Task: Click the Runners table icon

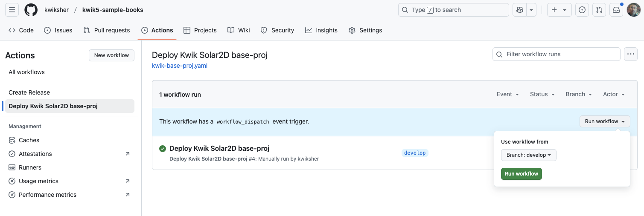Action: pyautogui.click(x=12, y=167)
